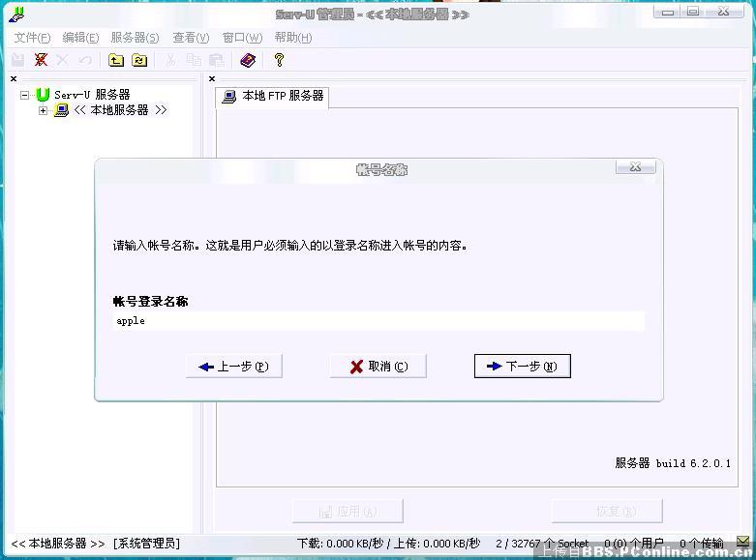Click the green U Serv-U server icon

coord(42,95)
